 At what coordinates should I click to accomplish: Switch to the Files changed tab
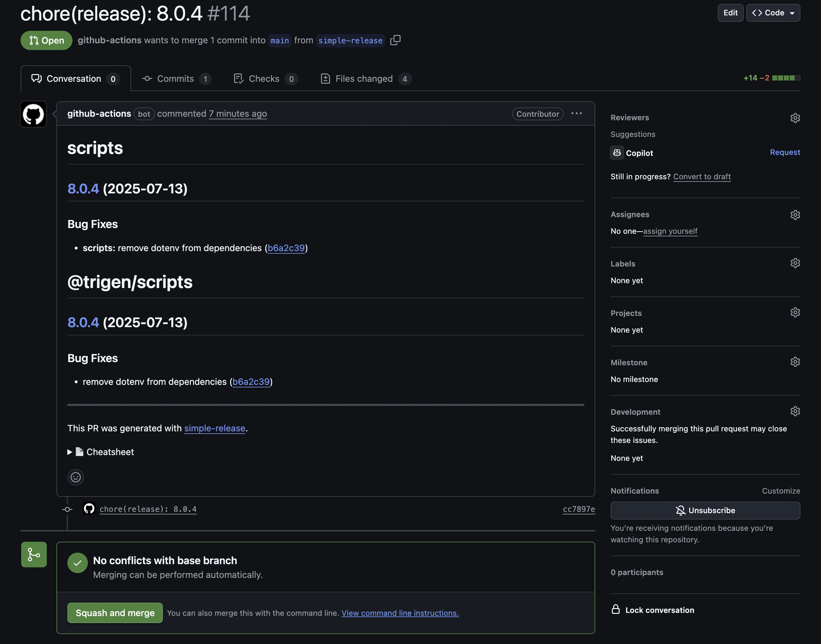point(364,79)
